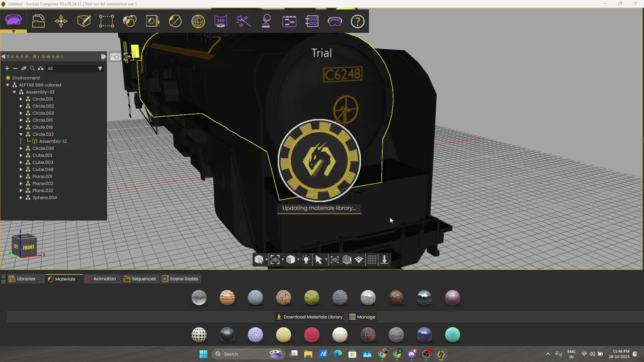
Task: Click the magnifier inspect scene icon
Action: [347, 259]
